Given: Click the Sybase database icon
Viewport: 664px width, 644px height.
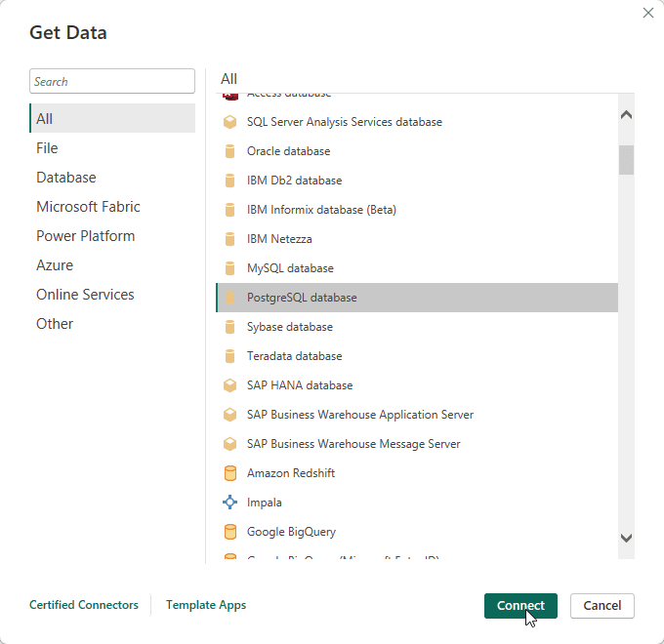Looking at the screenshot, I should 229,327.
